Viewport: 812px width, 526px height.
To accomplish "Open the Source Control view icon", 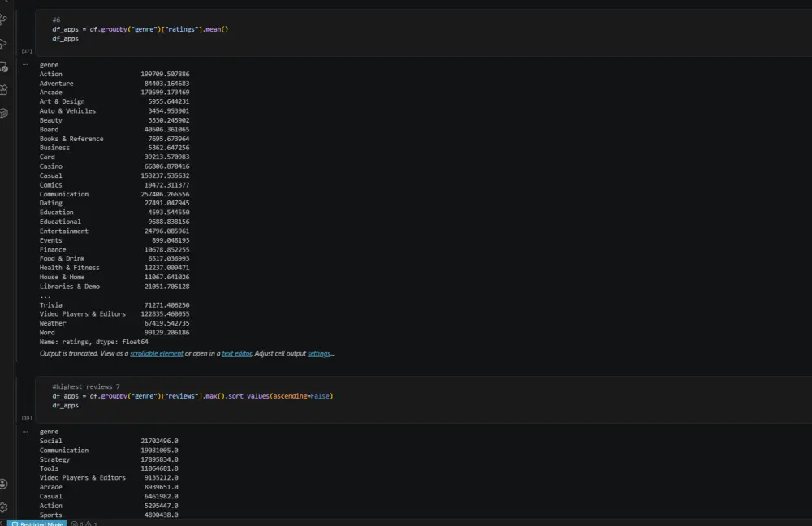I will [3, 20].
